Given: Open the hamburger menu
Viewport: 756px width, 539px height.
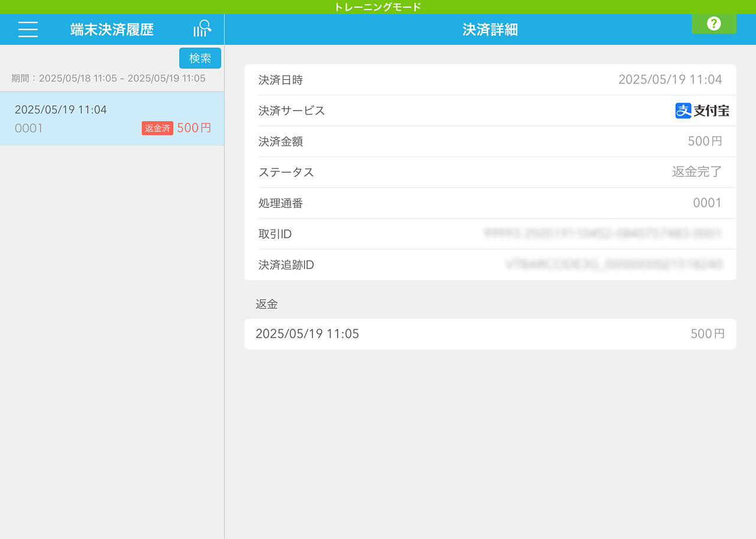Looking at the screenshot, I should (28, 30).
